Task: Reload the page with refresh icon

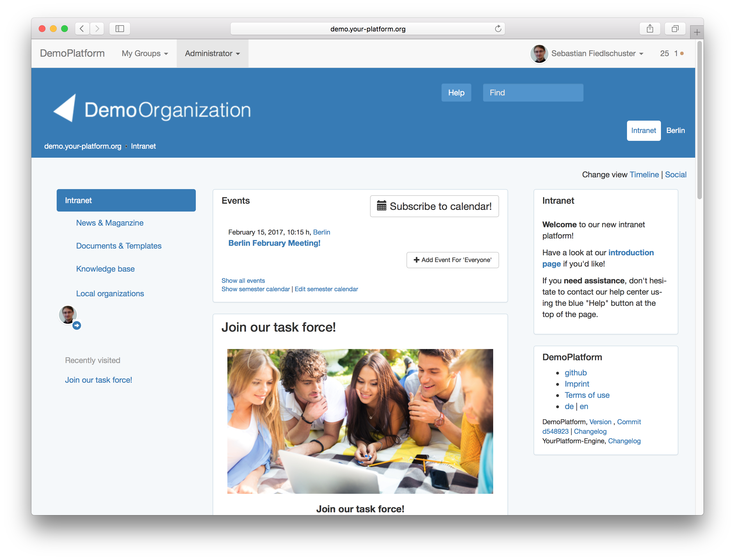Action: click(x=498, y=29)
